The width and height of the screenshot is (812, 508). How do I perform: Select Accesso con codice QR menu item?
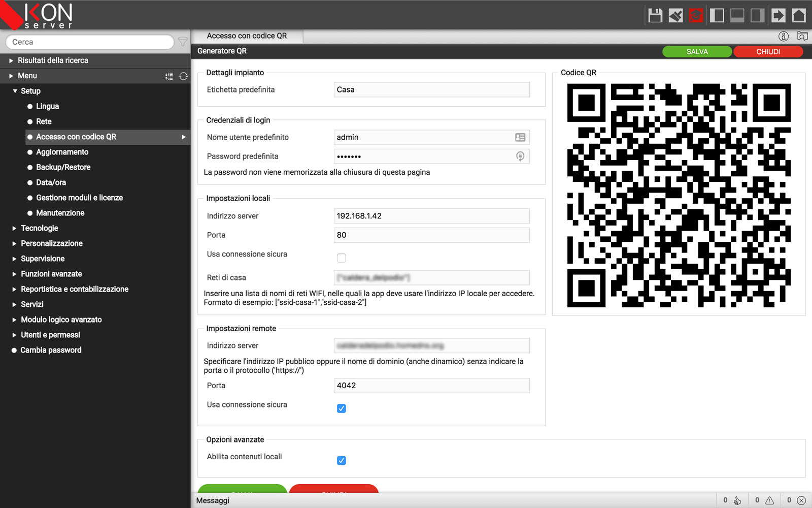point(108,137)
